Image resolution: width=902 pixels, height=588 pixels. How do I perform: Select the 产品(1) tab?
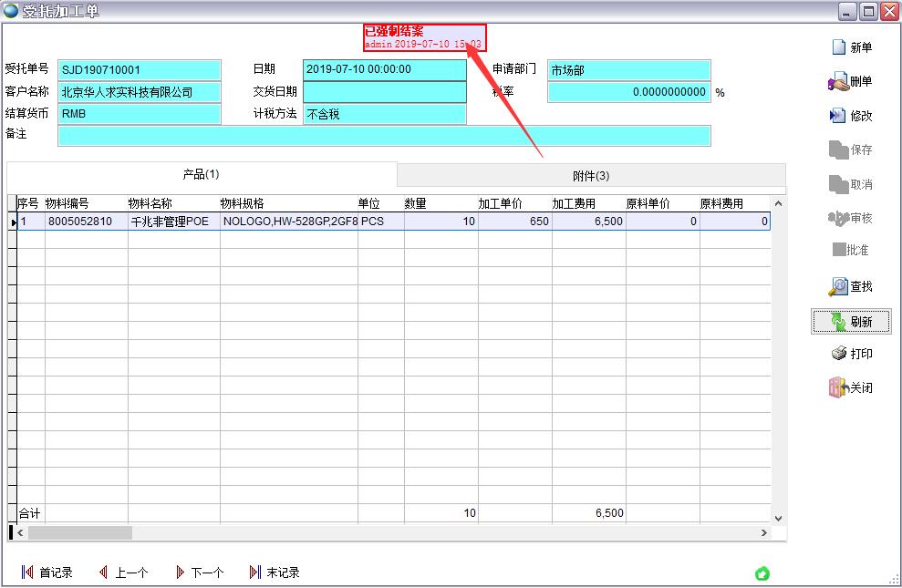tap(202, 174)
